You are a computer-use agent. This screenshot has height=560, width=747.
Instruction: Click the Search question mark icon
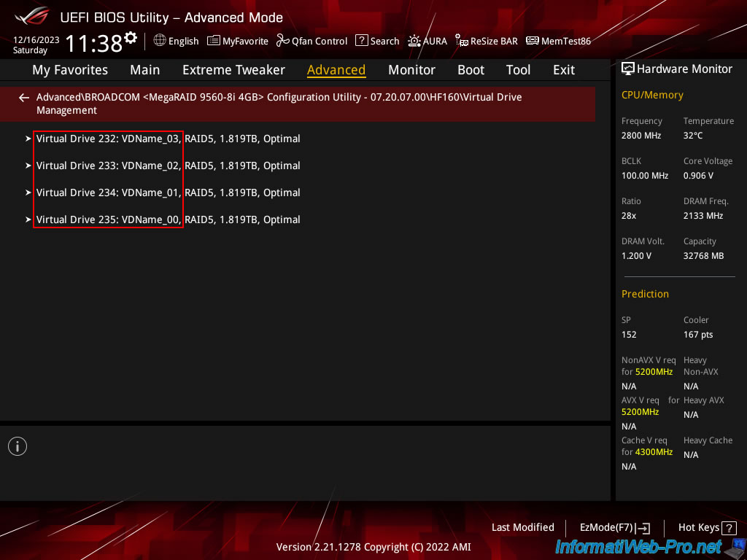[x=362, y=41]
